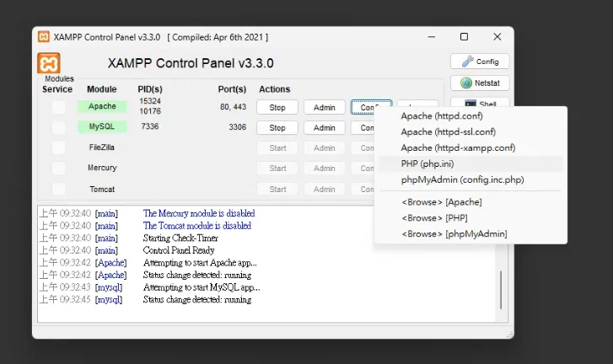Click the Apache PID 15324
The image size is (613, 364).
click(x=150, y=101)
